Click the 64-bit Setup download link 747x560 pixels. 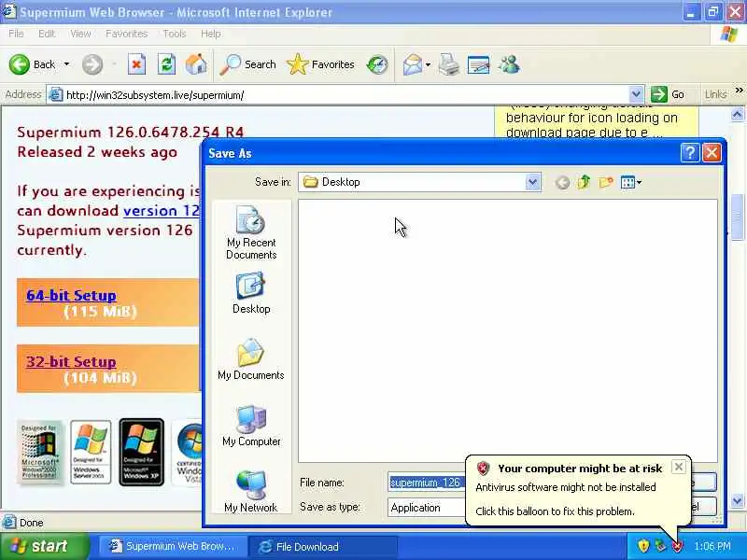pyautogui.click(x=71, y=295)
